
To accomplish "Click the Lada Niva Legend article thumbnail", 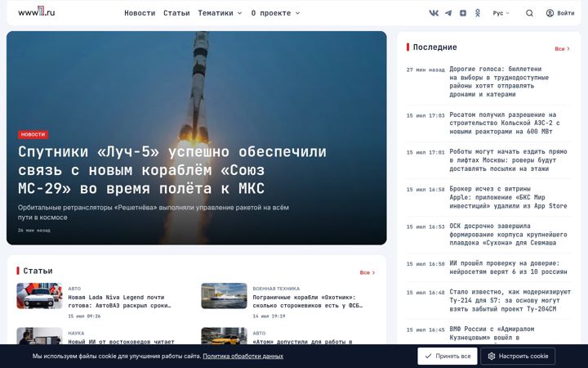I will pos(39,296).
